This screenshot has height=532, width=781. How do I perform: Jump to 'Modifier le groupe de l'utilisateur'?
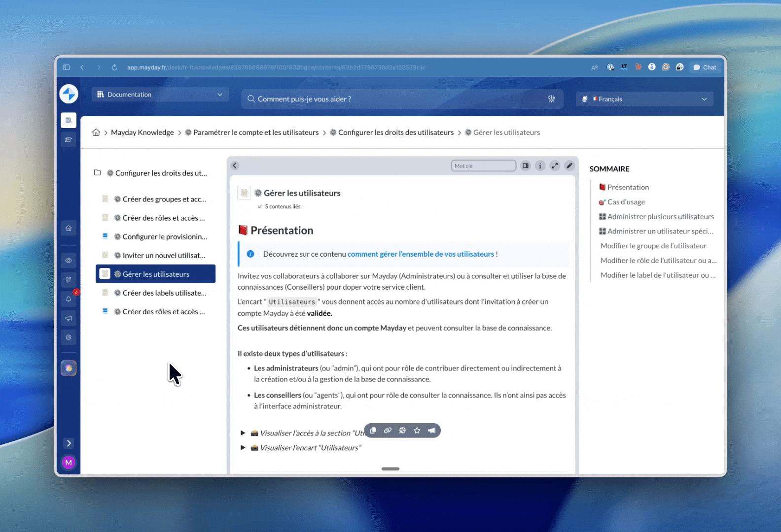653,246
